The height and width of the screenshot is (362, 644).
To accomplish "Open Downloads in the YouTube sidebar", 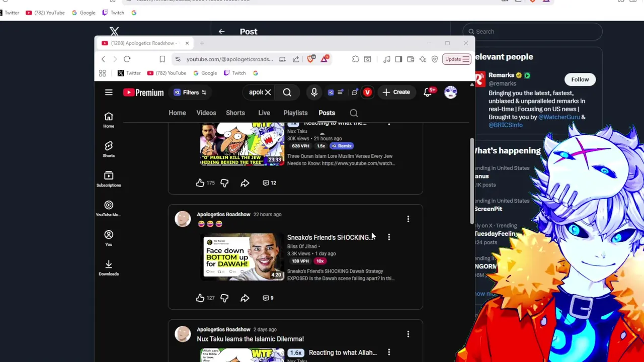I will coord(109,268).
